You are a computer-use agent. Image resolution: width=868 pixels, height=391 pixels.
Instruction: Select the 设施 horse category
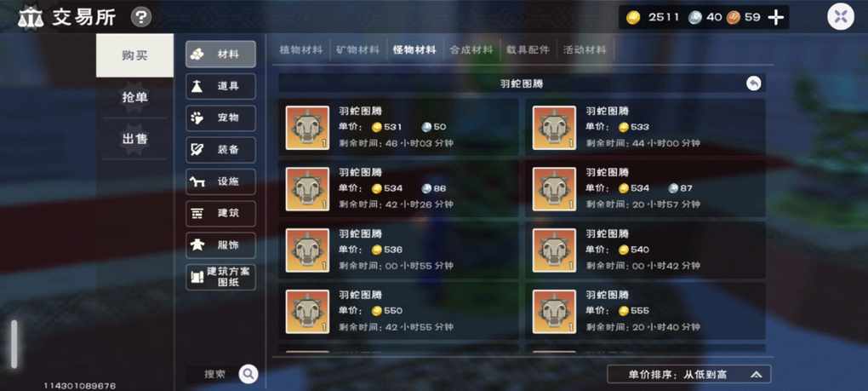(x=221, y=181)
